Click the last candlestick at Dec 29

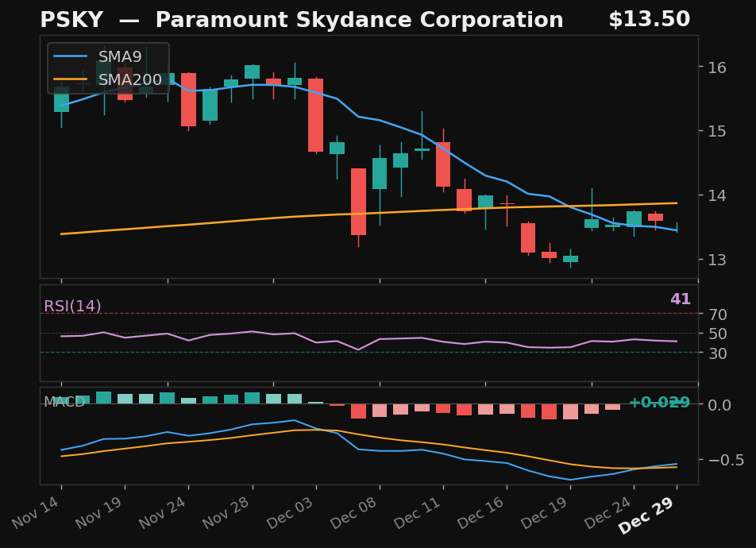click(677, 227)
